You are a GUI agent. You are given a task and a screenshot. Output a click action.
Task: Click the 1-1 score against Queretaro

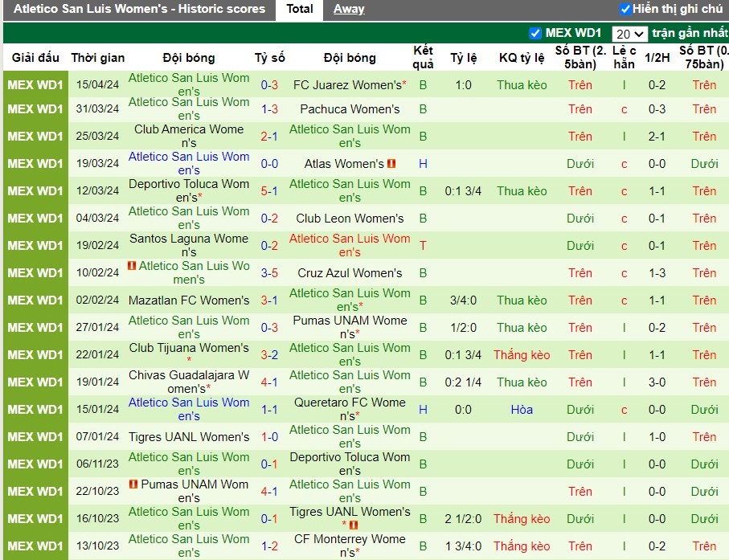pos(269,410)
